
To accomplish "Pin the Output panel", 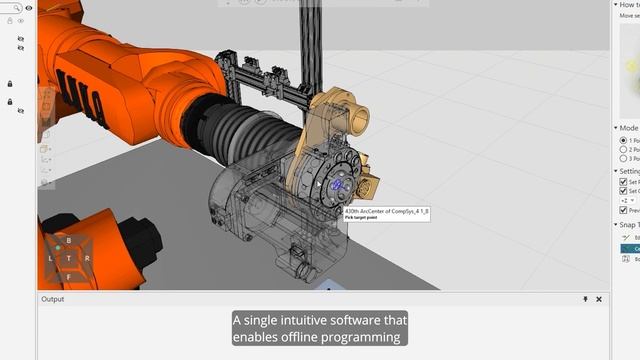I will (x=585, y=299).
